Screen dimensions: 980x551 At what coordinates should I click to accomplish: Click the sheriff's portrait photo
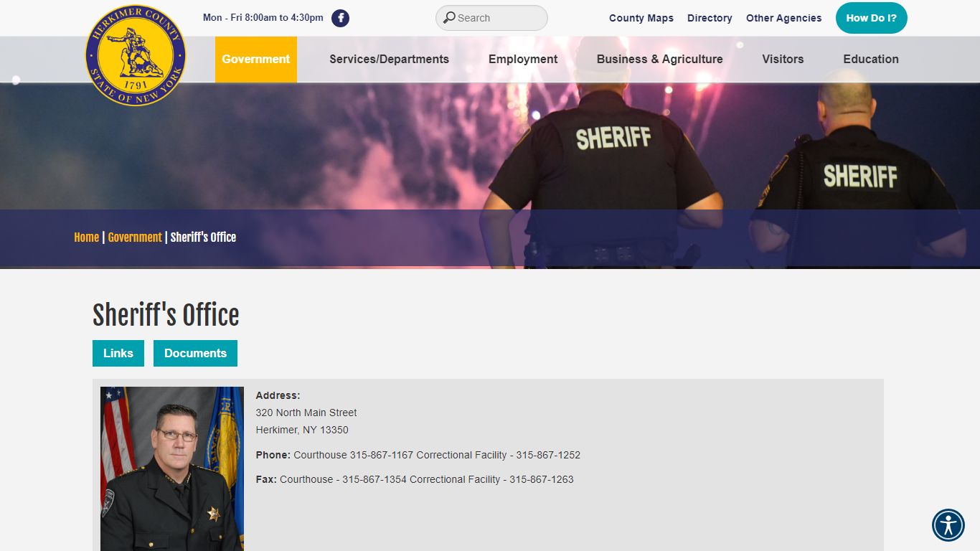(172, 468)
